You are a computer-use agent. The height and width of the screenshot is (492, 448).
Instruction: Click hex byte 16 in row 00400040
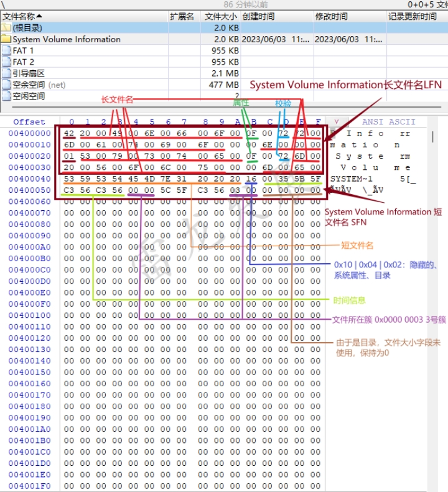[251, 179]
